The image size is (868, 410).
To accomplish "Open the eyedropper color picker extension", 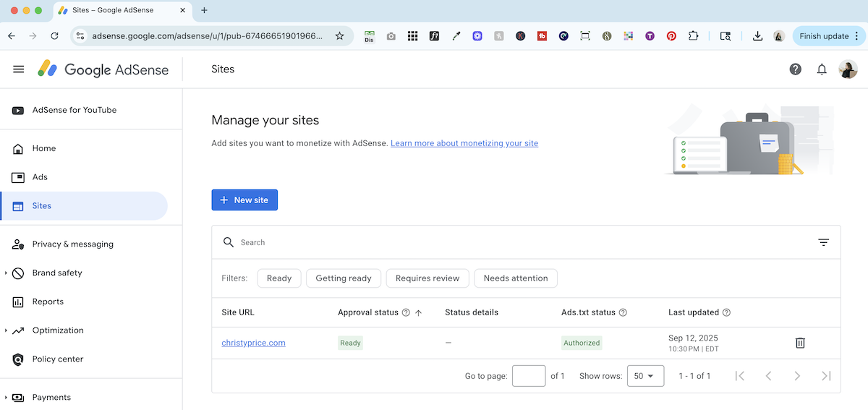I will [456, 35].
